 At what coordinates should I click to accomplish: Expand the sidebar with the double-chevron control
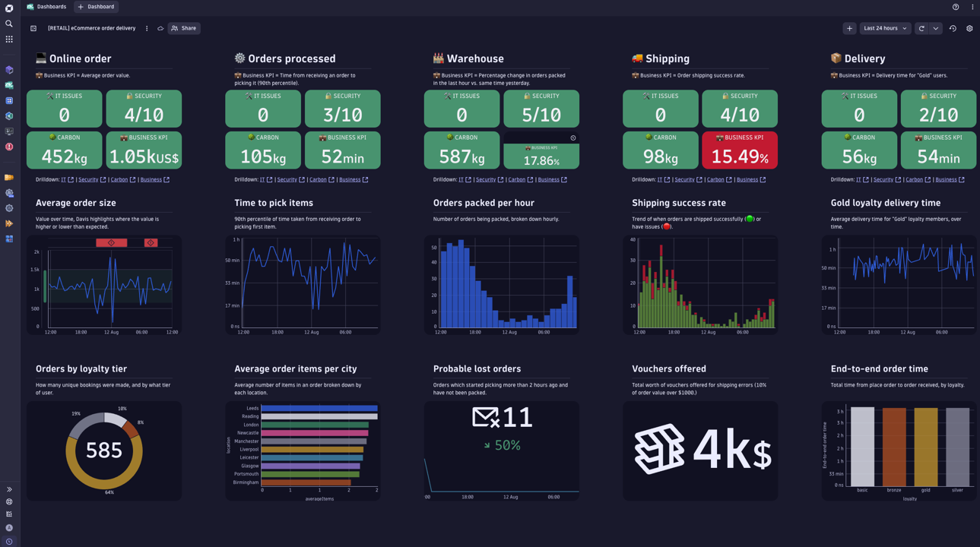pyautogui.click(x=8, y=489)
